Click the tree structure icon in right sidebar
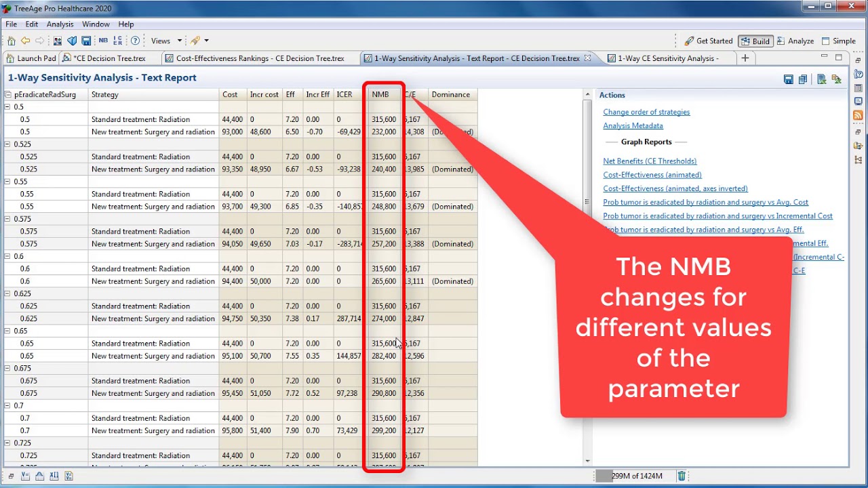Screen dimensions: 868x488 [859, 160]
